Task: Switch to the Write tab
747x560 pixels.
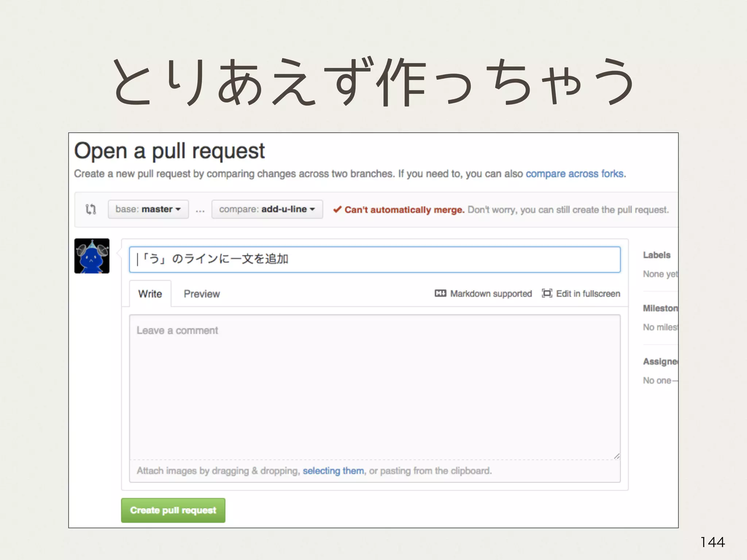Action: point(150,294)
